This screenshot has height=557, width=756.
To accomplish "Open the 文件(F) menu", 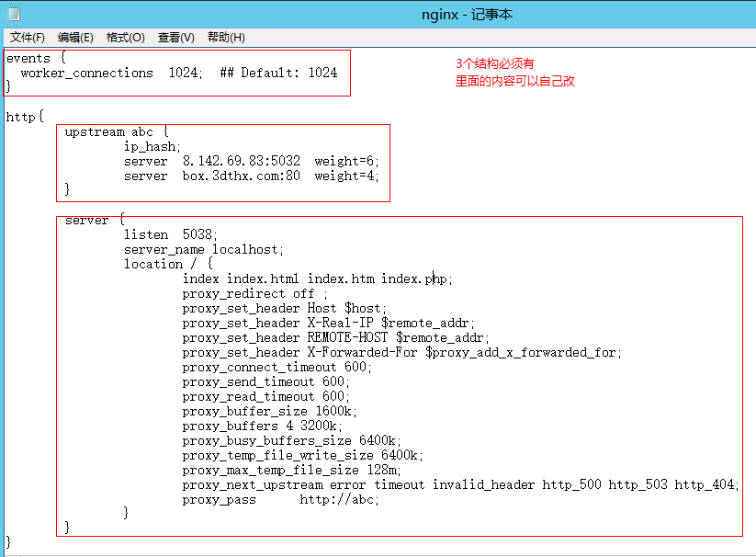I will (x=28, y=38).
